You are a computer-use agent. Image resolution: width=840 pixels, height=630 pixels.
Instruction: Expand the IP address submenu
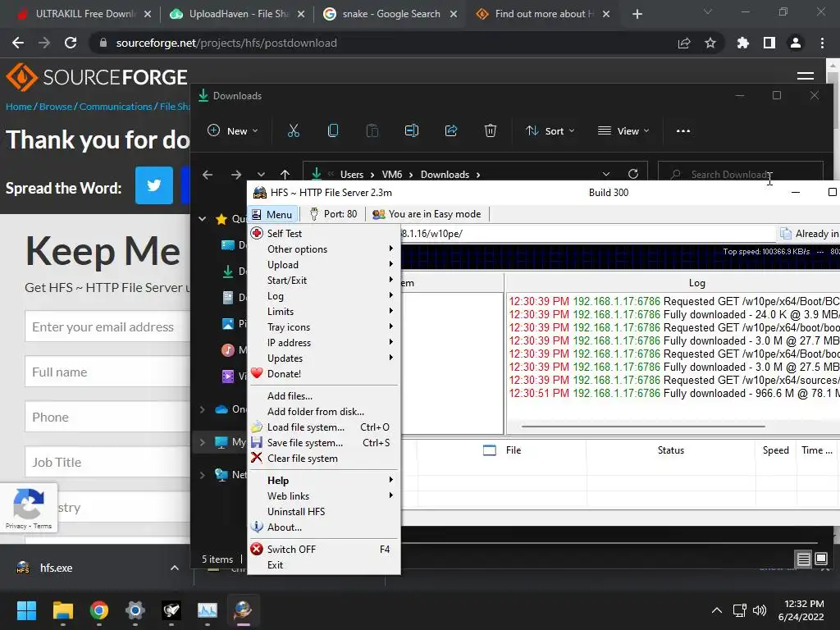pos(324,342)
